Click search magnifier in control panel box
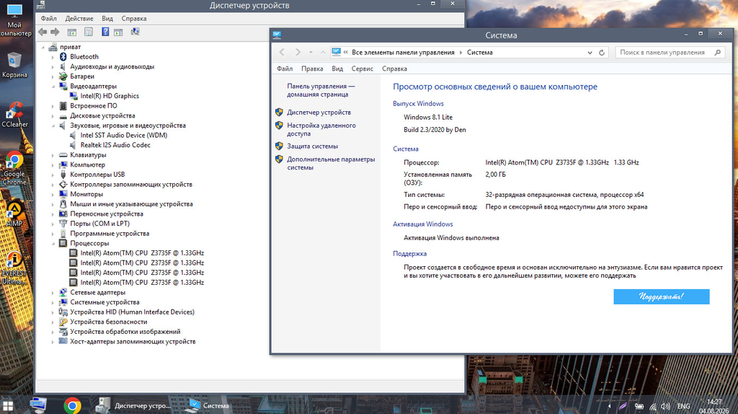This screenshot has width=738, height=414. click(718, 53)
